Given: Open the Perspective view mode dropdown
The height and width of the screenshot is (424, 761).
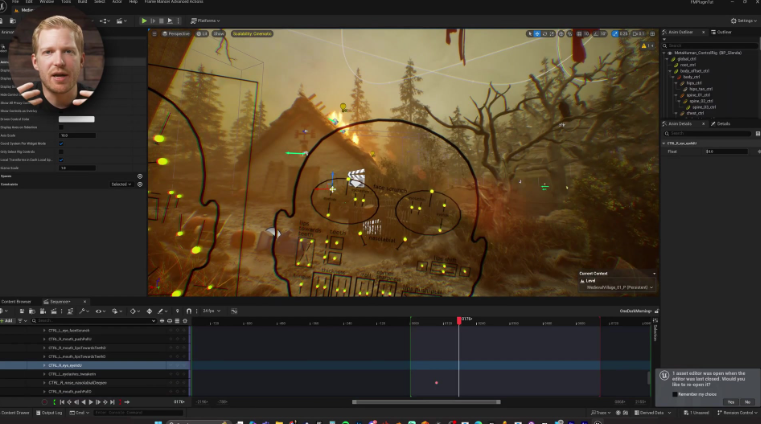Looking at the screenshot, I should pyautogui.click(x=176, y=34).
